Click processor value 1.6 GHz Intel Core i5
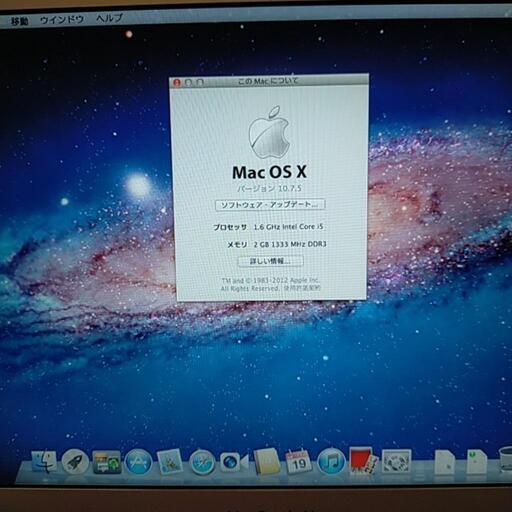Screen dimensions: 512x512 click(x=288, y=227)
